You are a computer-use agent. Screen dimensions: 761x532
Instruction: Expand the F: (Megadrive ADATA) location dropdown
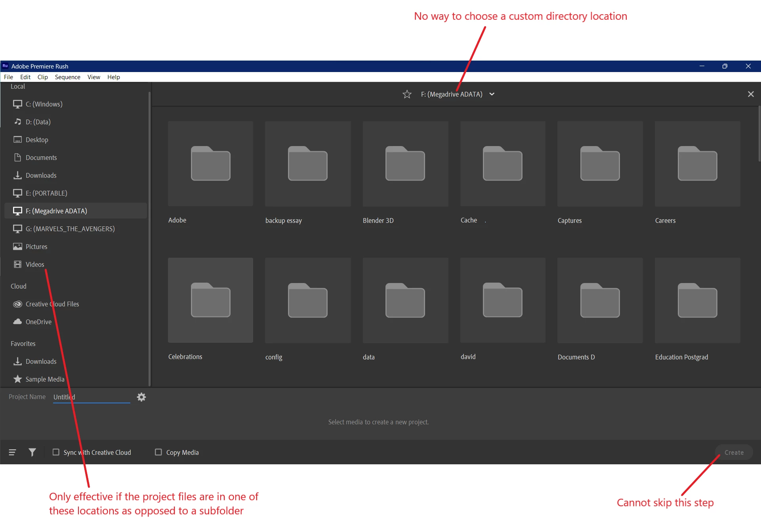(x=492, y=94)
